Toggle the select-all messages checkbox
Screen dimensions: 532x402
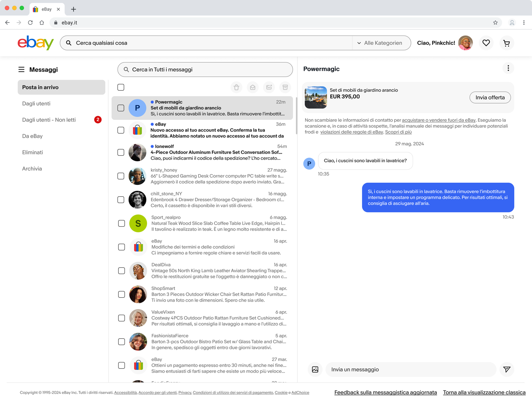pos(121,87)
